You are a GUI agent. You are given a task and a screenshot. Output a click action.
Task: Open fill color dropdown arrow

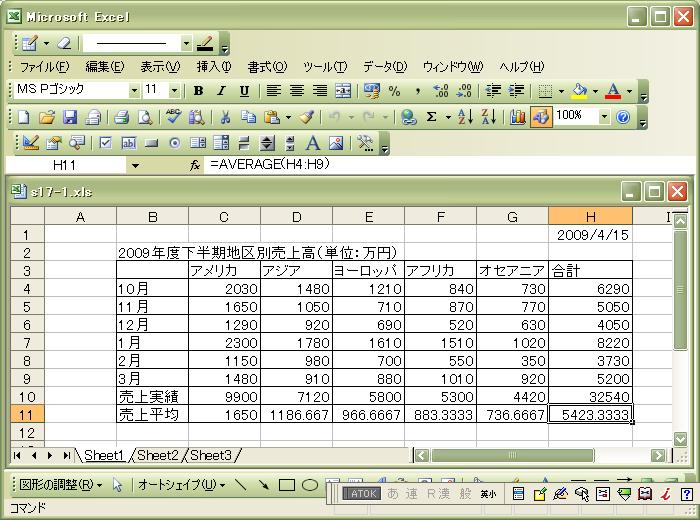point(595,91)
